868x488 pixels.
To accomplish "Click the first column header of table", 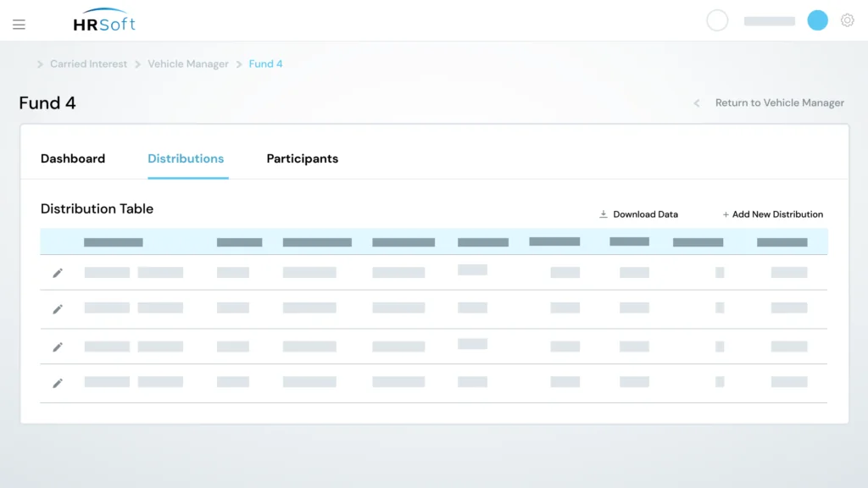I will [114, 242].
